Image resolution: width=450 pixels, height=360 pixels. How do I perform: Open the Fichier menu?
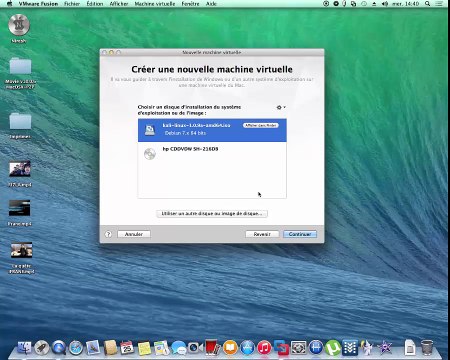tap(72, 4)
